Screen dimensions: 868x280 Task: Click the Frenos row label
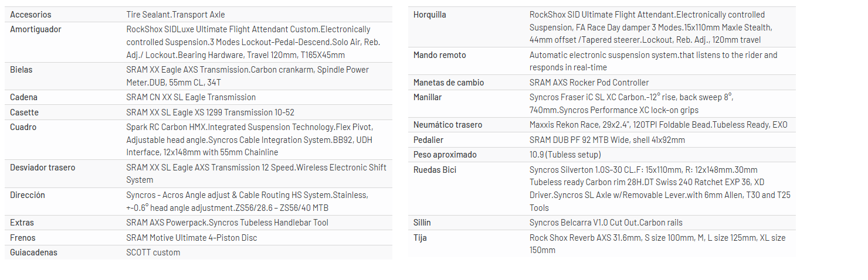point(23,238)
